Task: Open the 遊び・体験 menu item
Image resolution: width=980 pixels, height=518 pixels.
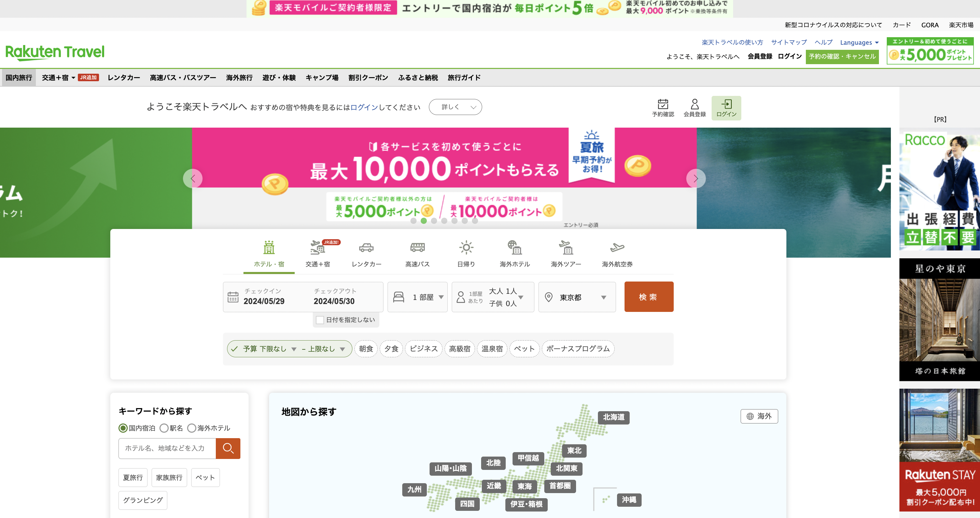Action: [279, 77]
